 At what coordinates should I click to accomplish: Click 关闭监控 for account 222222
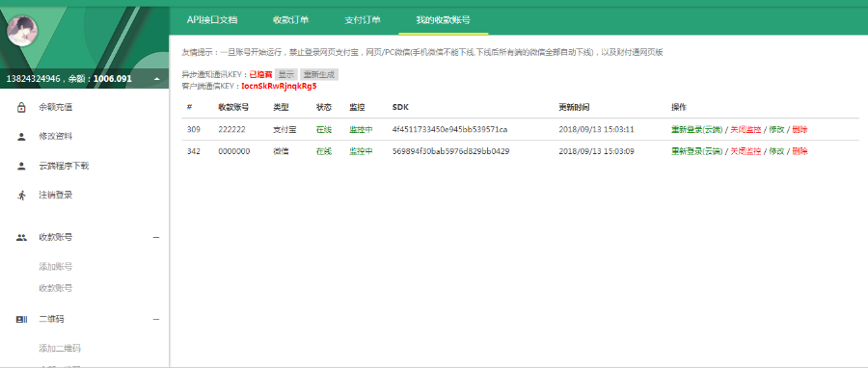click(746, 130)
